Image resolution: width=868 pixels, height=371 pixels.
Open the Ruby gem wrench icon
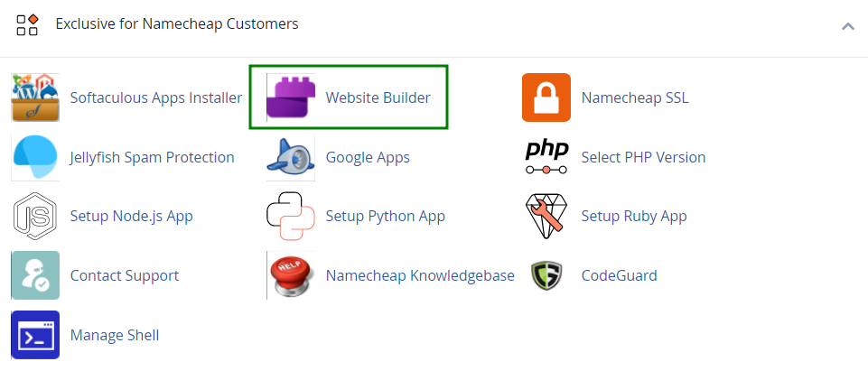pyautogui.click(x=546, y=216)
